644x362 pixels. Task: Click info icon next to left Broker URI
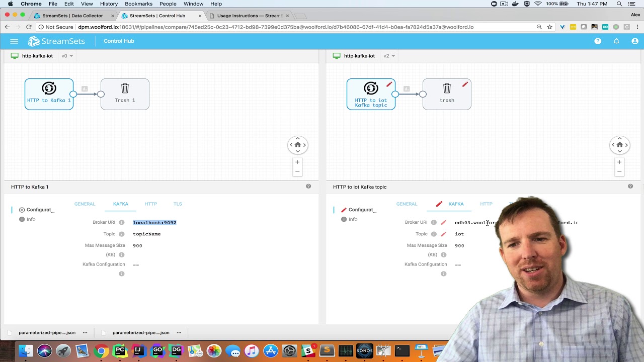pos(122,222)
